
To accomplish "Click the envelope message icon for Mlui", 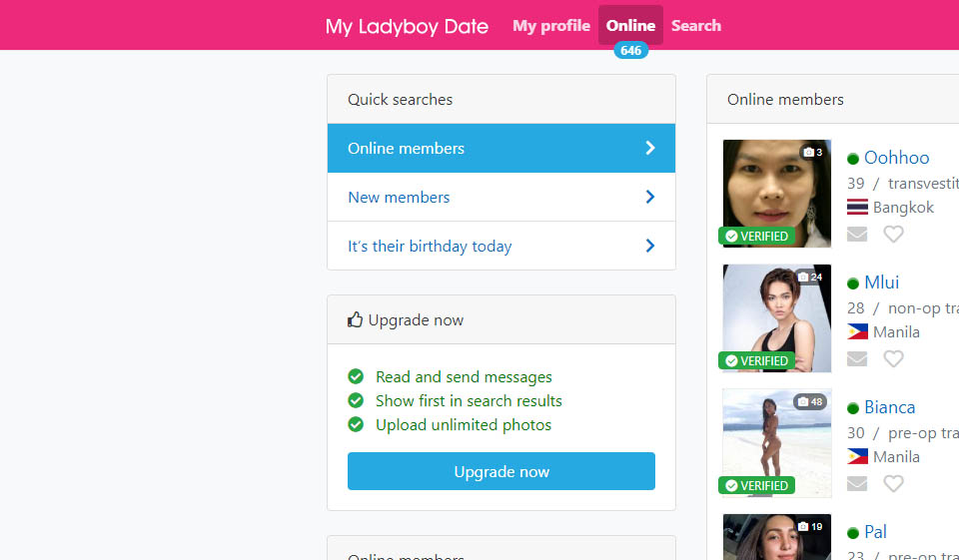I will click(857, 359).
